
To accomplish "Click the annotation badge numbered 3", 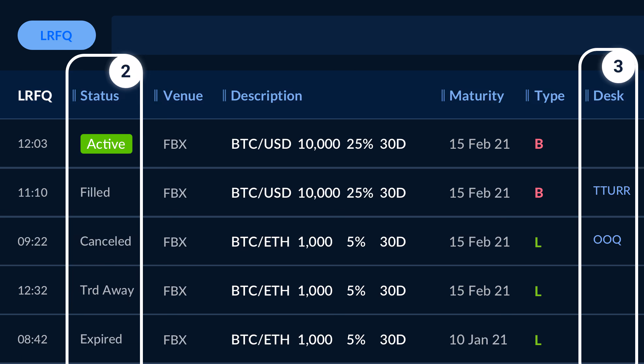I will 618,66.
